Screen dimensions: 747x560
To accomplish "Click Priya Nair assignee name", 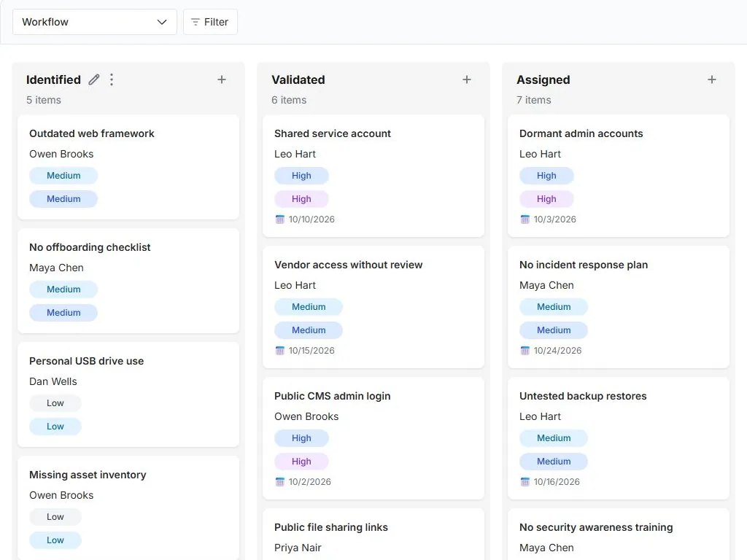I will [x=298, y=548].
